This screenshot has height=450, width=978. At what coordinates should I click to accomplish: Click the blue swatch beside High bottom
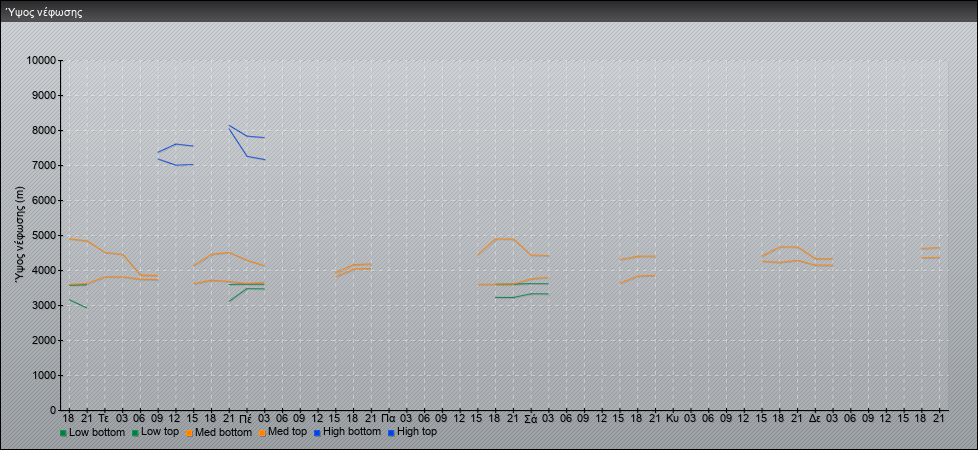[x=316, y=433]
